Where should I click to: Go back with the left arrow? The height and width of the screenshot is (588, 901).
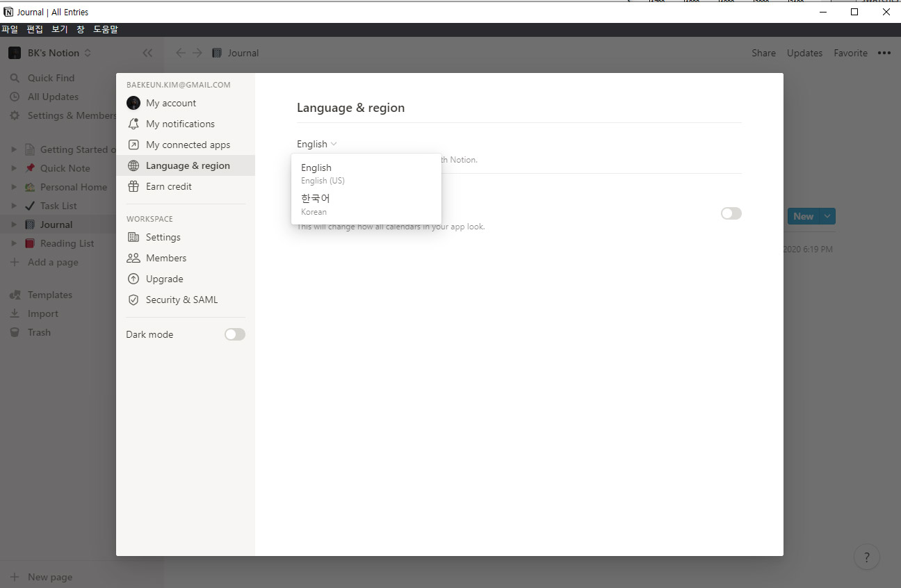[x=181, y=53]
